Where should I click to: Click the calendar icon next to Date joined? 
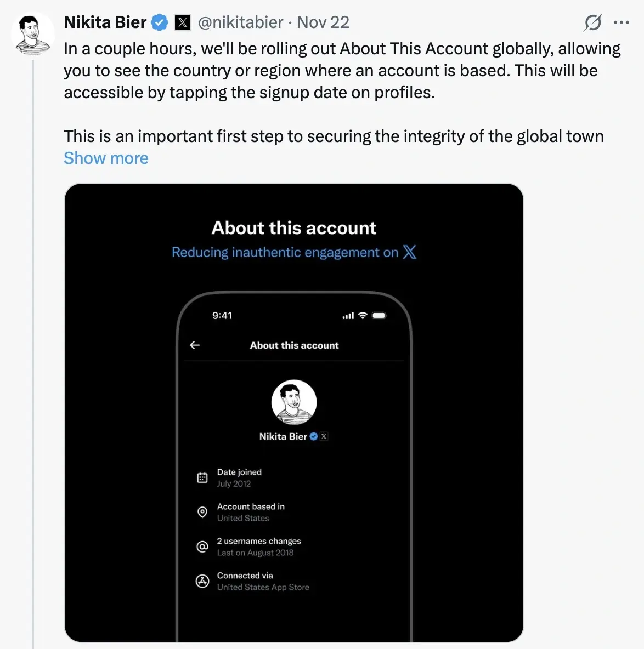[202, 478]
